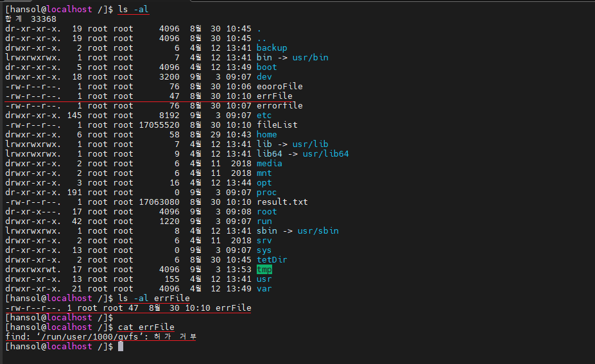The image size is (595, 364).
Task: Click the 'root' directory name
Action: click(x=266, y=211)
